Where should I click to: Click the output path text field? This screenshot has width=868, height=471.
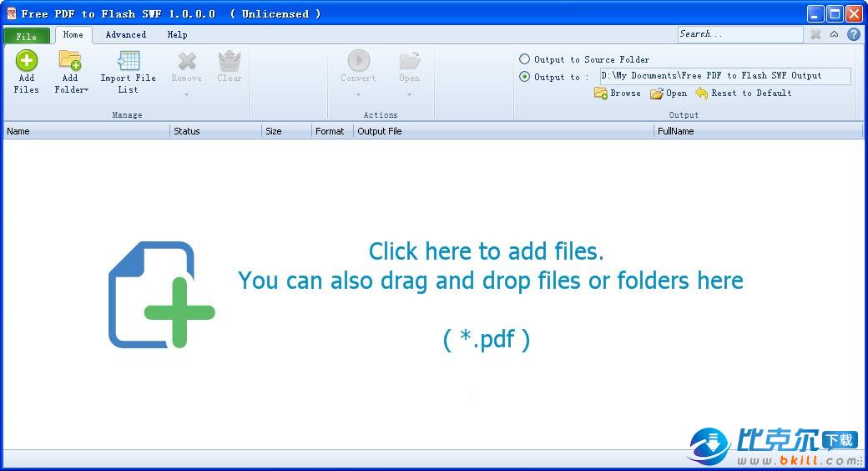(x=724, y=76)
